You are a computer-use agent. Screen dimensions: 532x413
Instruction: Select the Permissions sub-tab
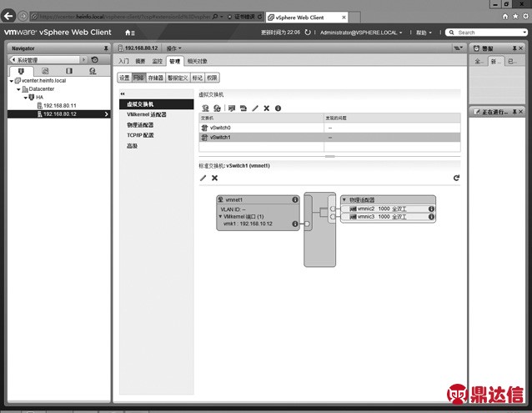(212, 78)
